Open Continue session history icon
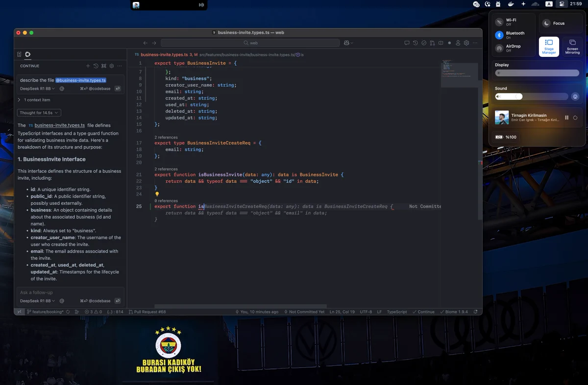The image size is (588, 385). tap(96, 66)
